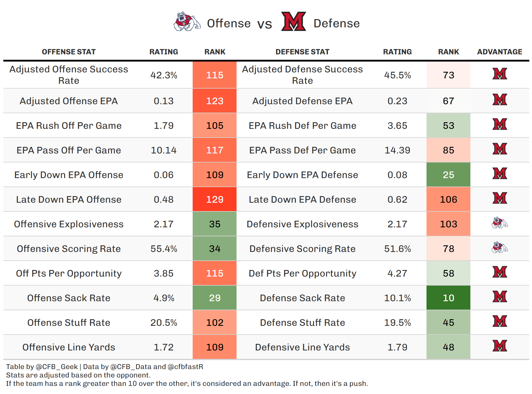
Task: Click the ADVANTAGE column header
Action: [500, 52]
